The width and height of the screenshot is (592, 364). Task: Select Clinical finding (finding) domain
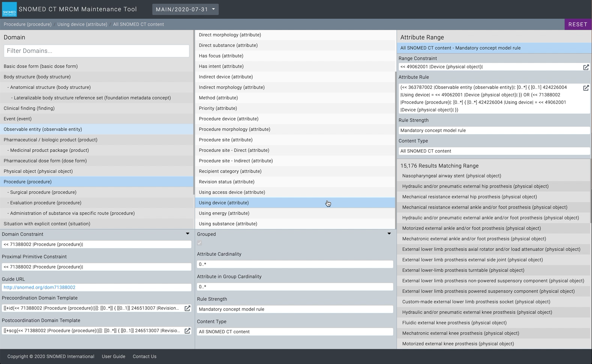[x=97, y=108]
